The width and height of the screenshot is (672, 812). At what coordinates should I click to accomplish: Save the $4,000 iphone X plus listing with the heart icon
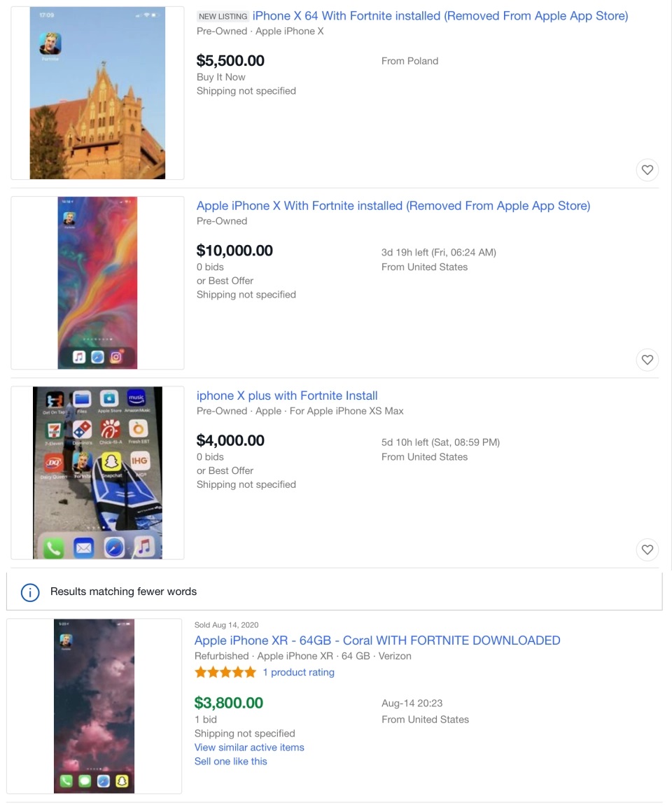pos(647,549)
